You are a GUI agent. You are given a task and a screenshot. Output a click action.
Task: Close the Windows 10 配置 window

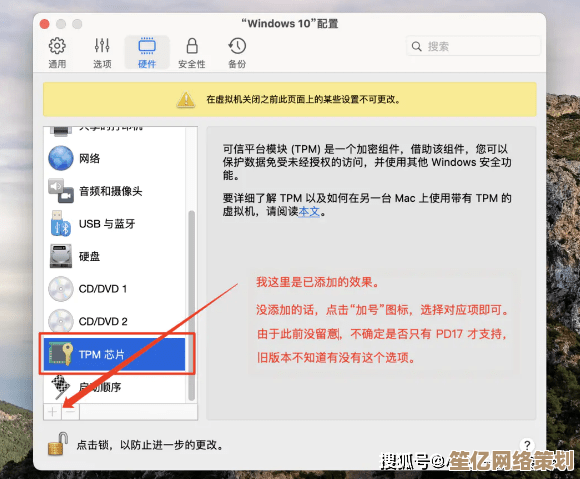[x=44, y=24]
